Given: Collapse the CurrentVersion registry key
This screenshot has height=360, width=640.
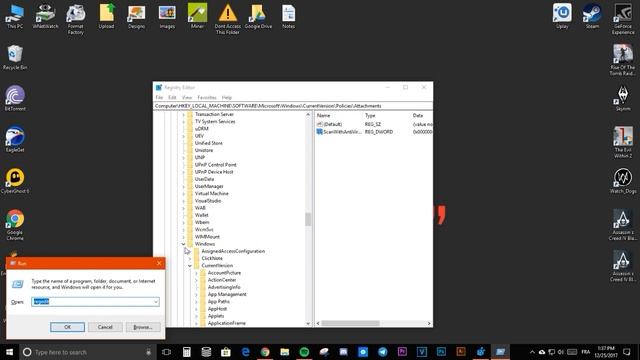Looking at the screenshot, I should point(190,266).
